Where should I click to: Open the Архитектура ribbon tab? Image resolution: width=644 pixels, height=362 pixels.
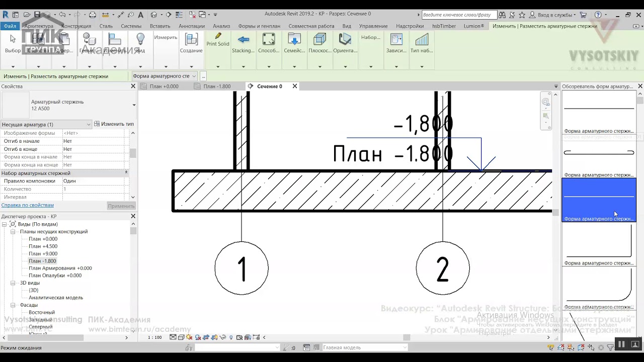[39, 26]
